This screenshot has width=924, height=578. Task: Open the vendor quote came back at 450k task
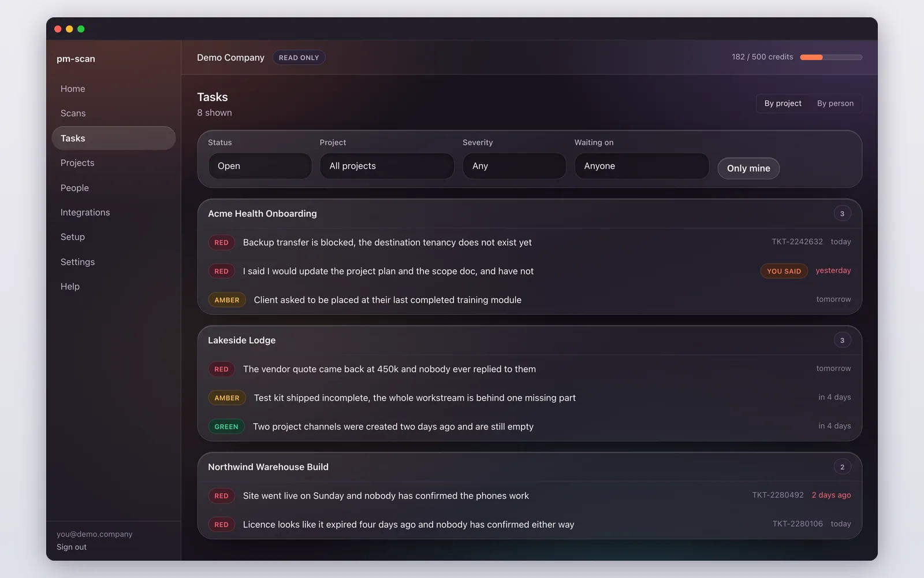tap(530, 369)
